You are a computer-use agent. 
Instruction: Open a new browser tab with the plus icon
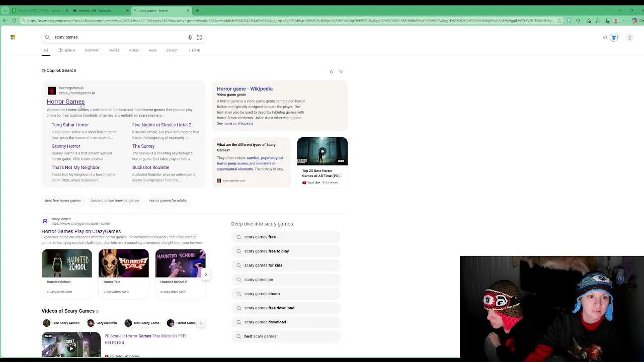pyautogui.click(x=197, y=11)
